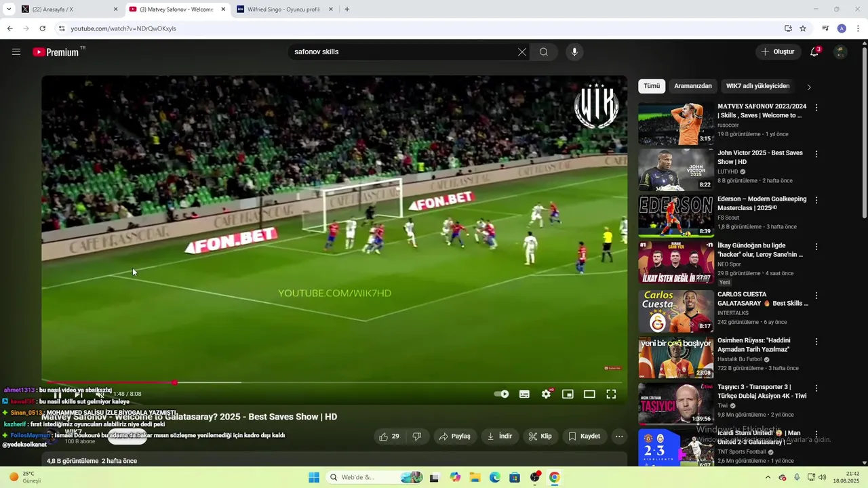Open the YouTube guide hamburger menu
The image size is (868, 488).
click(x=16, y=52)
